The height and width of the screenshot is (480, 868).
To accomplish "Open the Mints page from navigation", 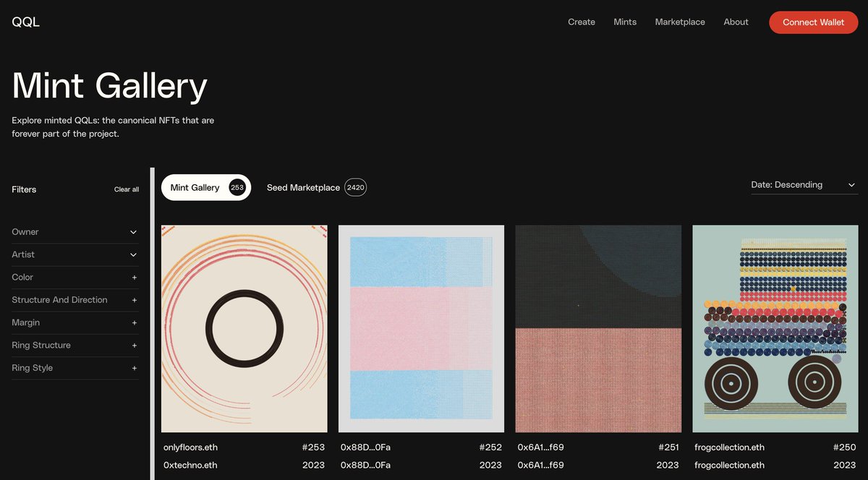I will [624, 22].
